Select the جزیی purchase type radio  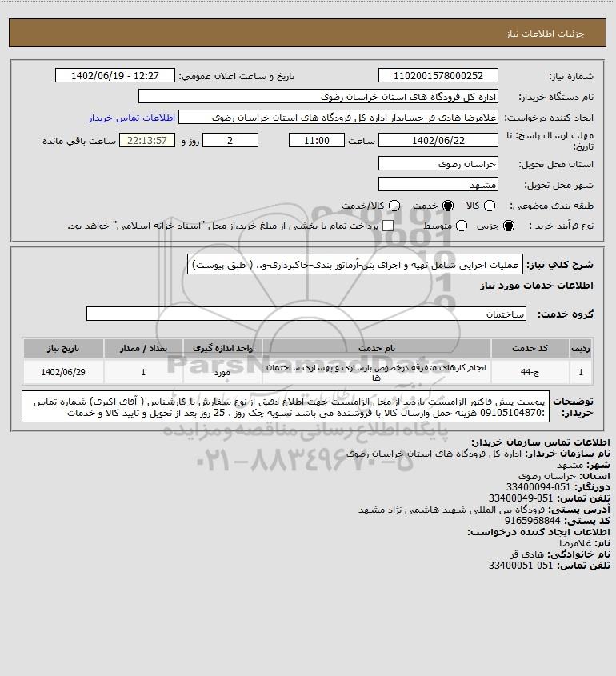pos(509,226)
